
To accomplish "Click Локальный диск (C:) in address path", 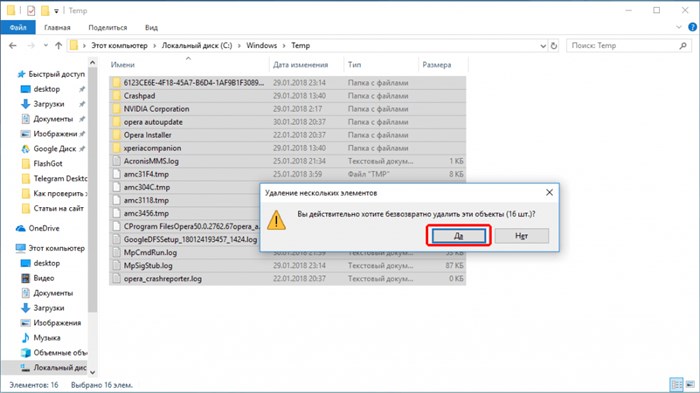I will pos(197,46).
